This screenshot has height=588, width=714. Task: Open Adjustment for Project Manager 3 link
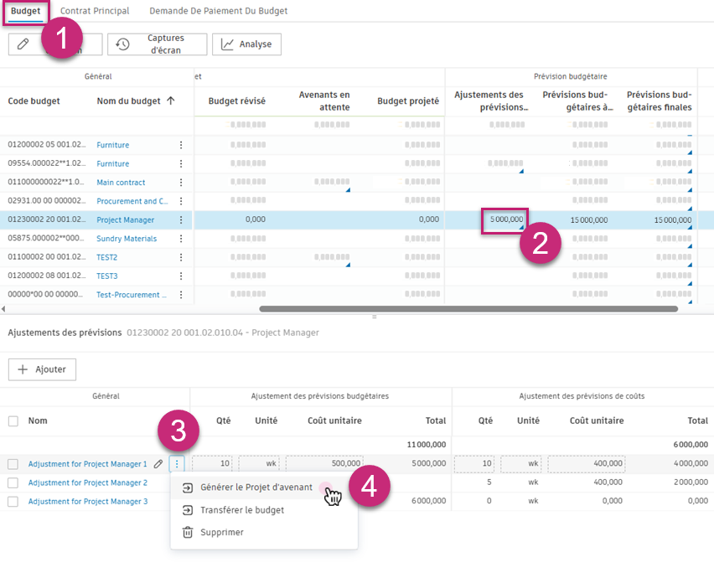[88, 501]
